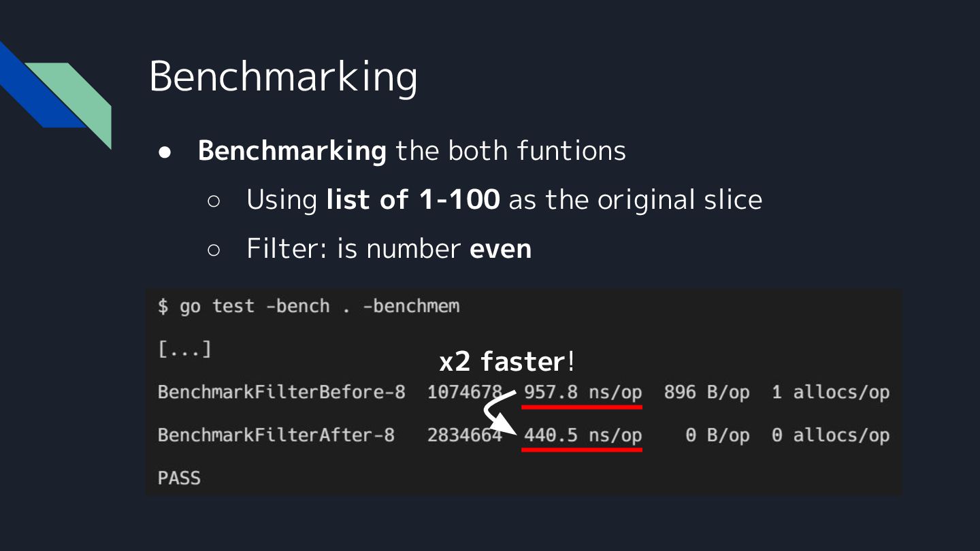980x551 pixels.
Task: Click the 'go test -bench . -benchmem' command line
Action: click(x=308, y=307)
